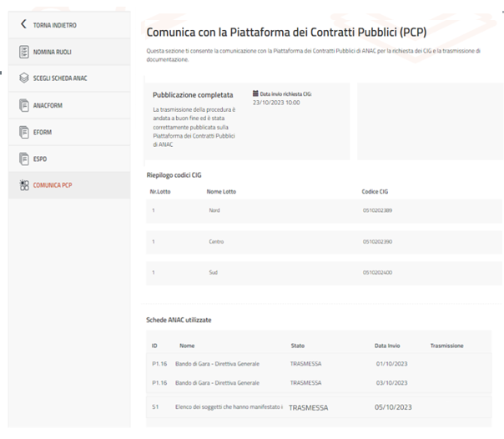Go to Scegli Scheda ANAC section

point(60,78)
